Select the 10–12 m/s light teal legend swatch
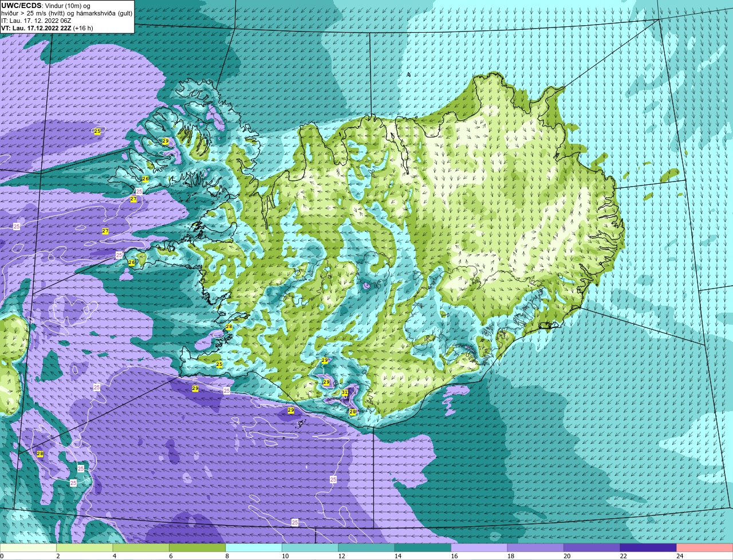 tap(311, 547)
